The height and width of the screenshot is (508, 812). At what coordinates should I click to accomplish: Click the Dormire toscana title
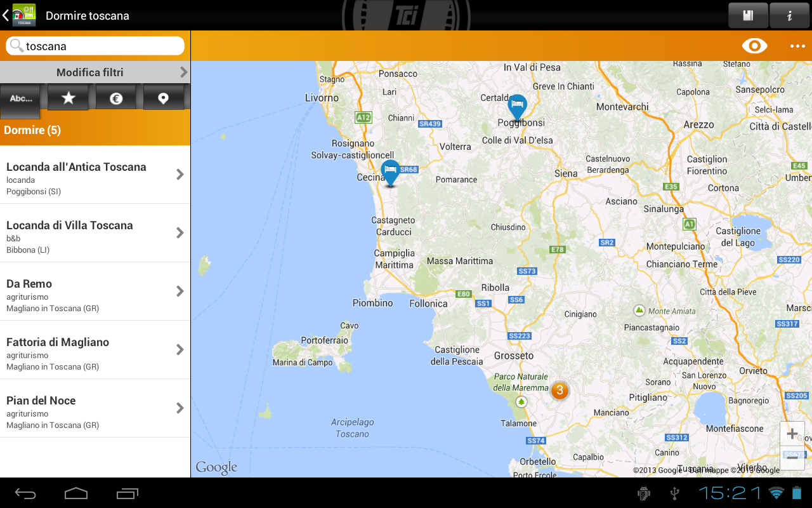pos(88,16)
